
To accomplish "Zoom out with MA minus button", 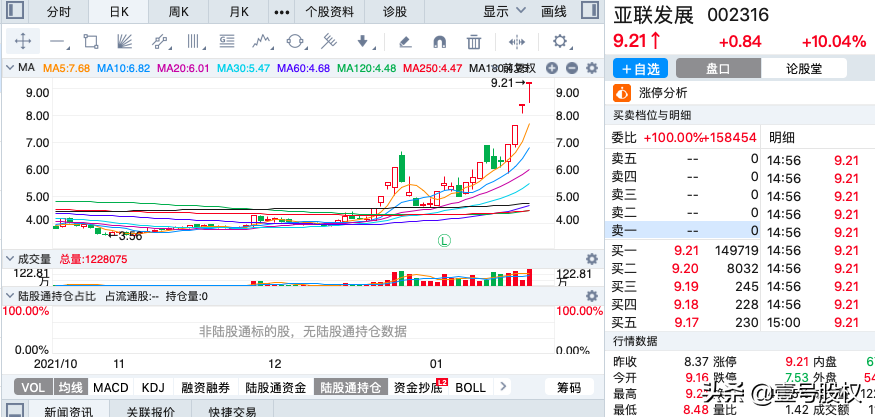I will coord(571,68).
